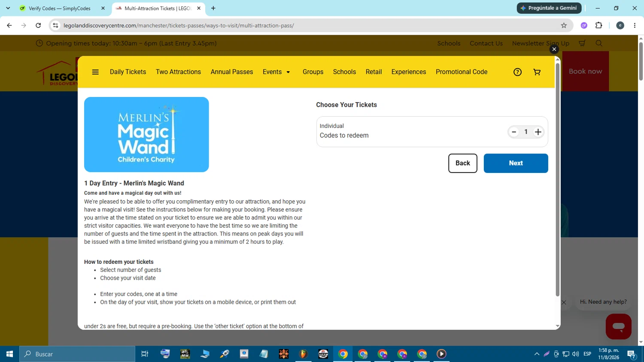Switch to the Verify Codes — SimplyCodes tab

point(60,9)
